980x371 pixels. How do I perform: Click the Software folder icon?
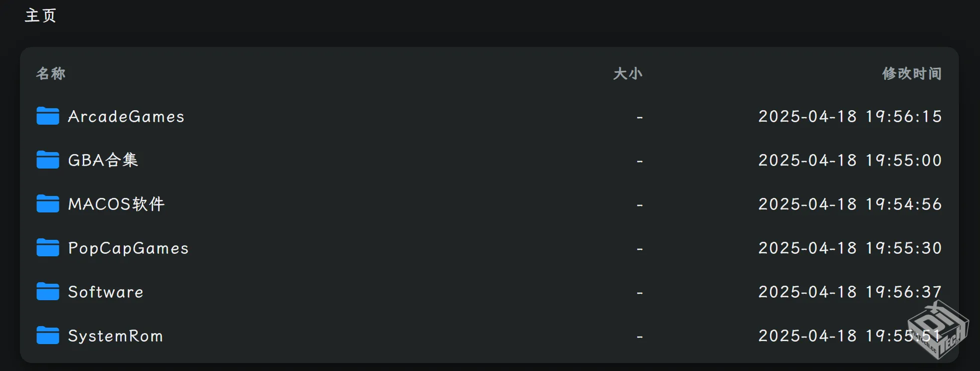[x=48, y=292]
